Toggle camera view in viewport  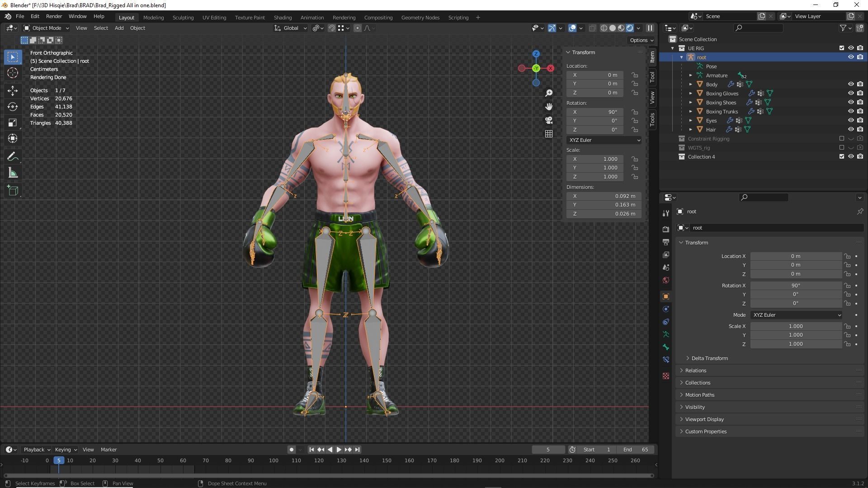click(x=548, y=120)
